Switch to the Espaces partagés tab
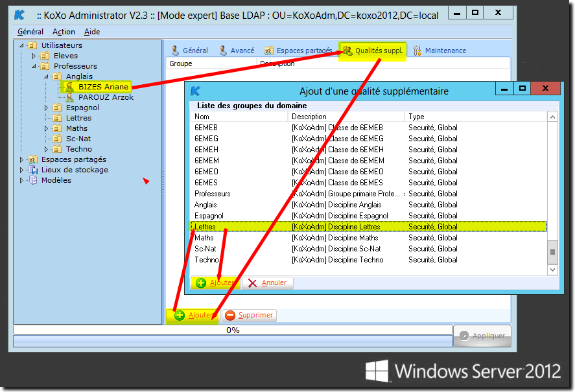Screen dimensions: 575x392 298,51
